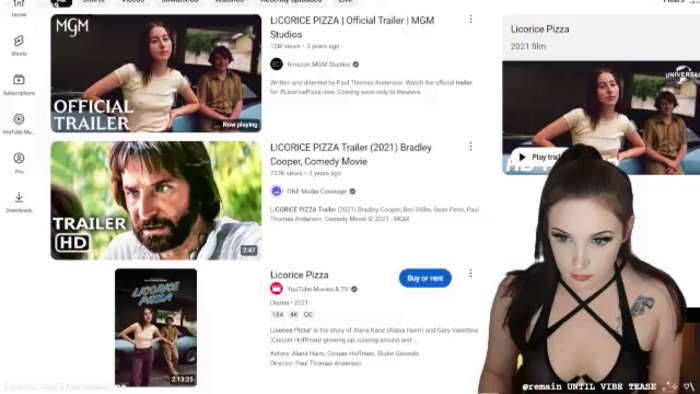Go to the You profile icon

tap(19, 158)
